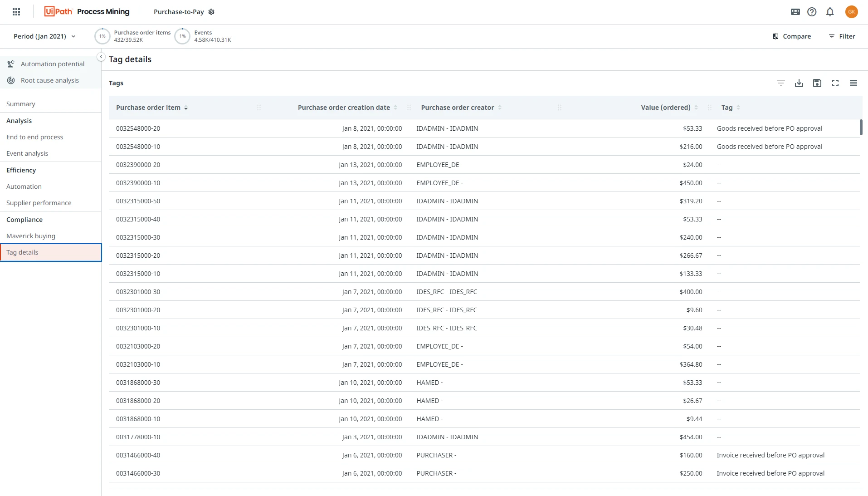Open keyboard shortcuts icon

(795, 12)
